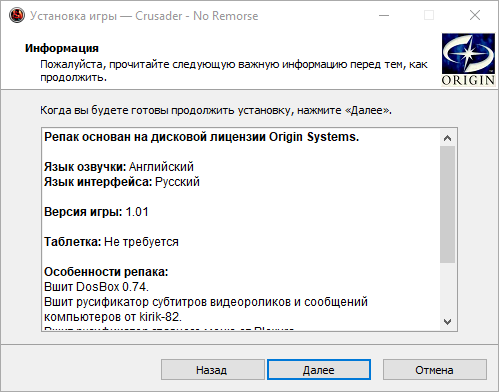
Task: Minimize the installer window
Action: click(x=384, y=15)
